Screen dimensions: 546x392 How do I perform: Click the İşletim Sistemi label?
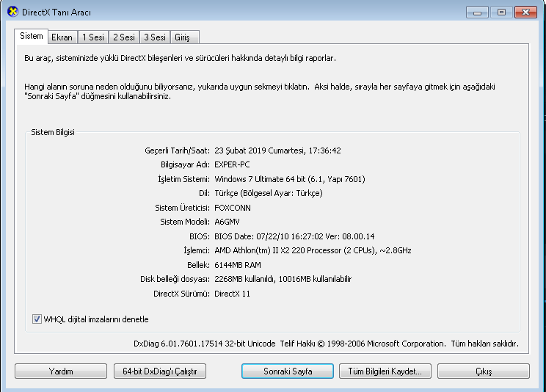(183, 179)
